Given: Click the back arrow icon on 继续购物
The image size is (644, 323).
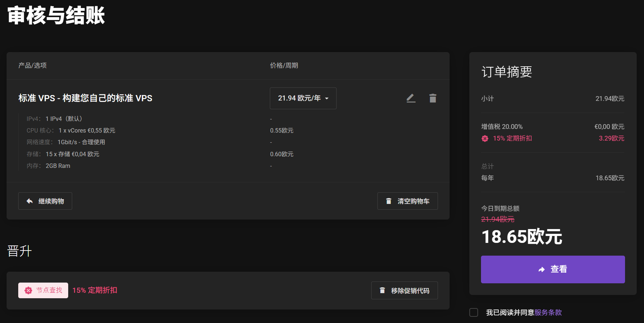Looking at the screenshot, I should 30,201.
